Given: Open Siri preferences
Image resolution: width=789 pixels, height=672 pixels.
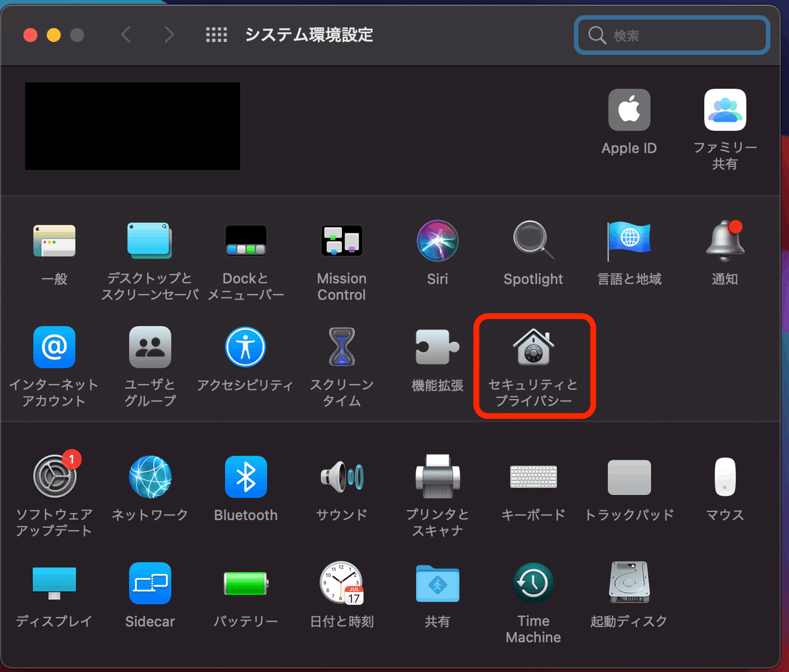Looking at the screenshot, I should click(437, 241).
